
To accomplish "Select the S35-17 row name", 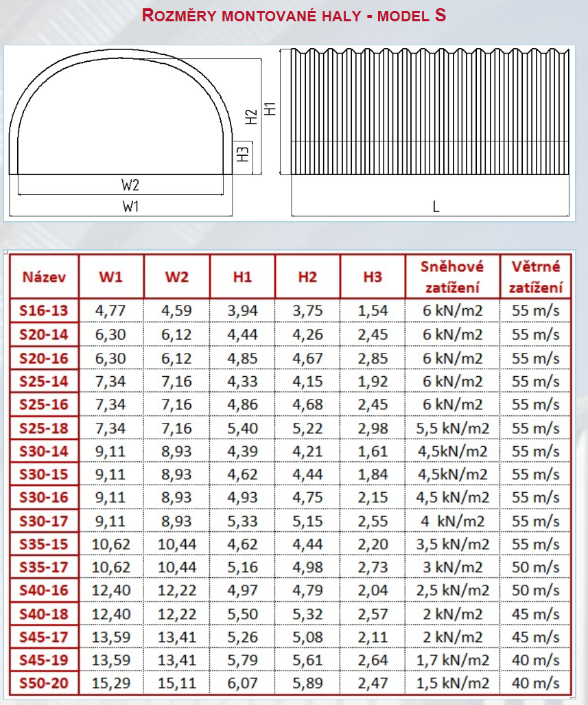I will point(44,567).
